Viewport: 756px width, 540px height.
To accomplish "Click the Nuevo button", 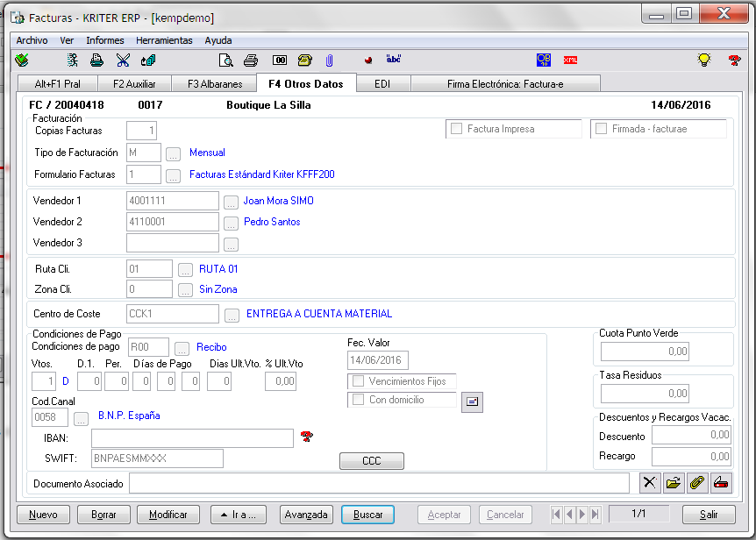I will [43, 515].
